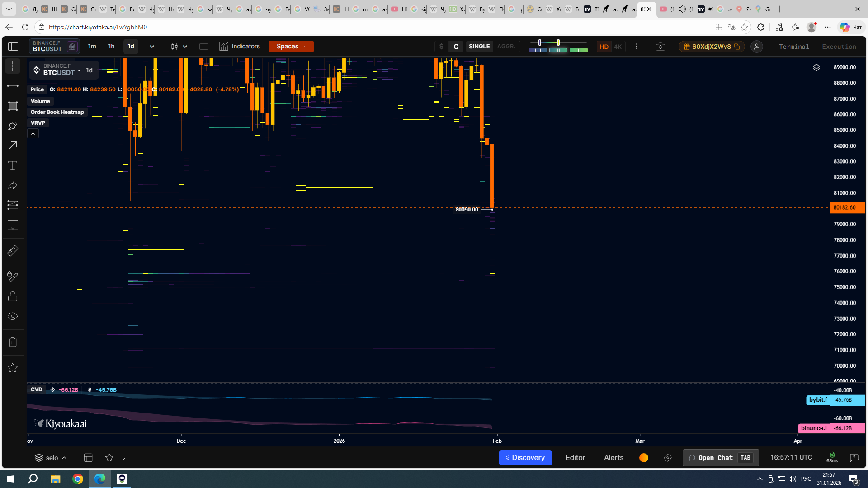
Task: Toggle 4K heatmap resolution
Action: tap(618, 47)
